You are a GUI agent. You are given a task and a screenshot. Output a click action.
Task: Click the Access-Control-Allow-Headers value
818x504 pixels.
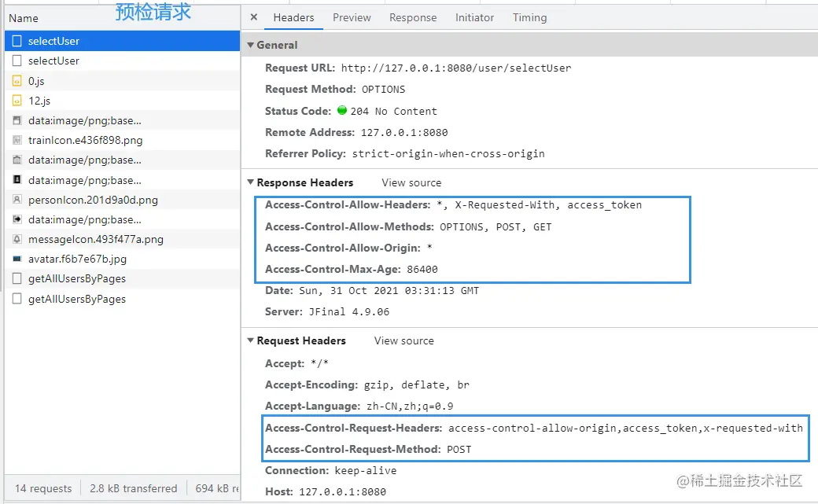(x=540, y=205)
